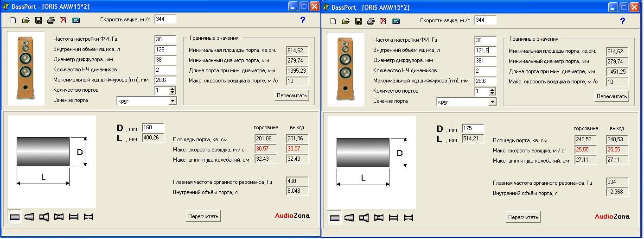The image size is (644, 239).
Task: Open the blue question mark help in left window
Action: point(302,20)
